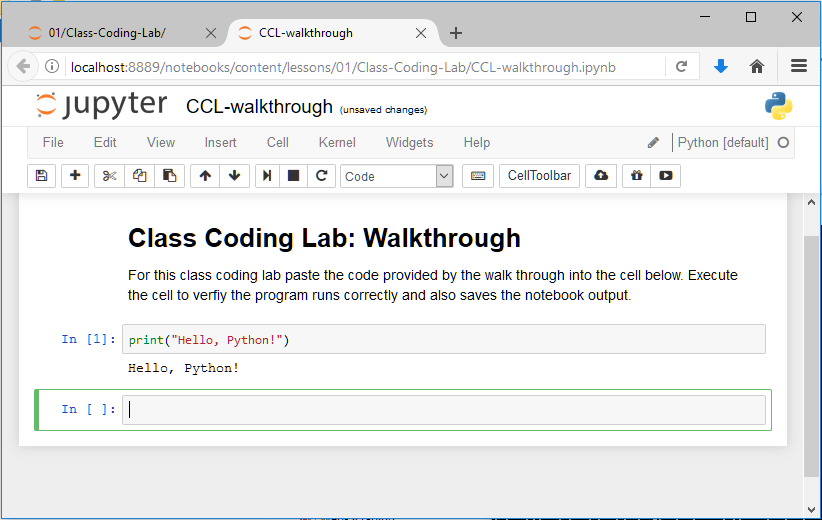Open the cell type dropdown showing Code
This screenshot has width=822, height=520.
(x=397, y=176)
